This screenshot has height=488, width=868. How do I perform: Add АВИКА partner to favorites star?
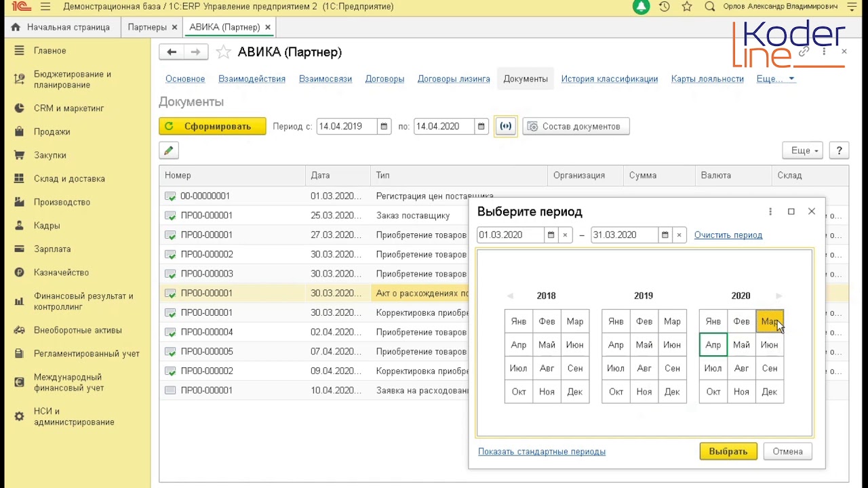tap(222, 52)
